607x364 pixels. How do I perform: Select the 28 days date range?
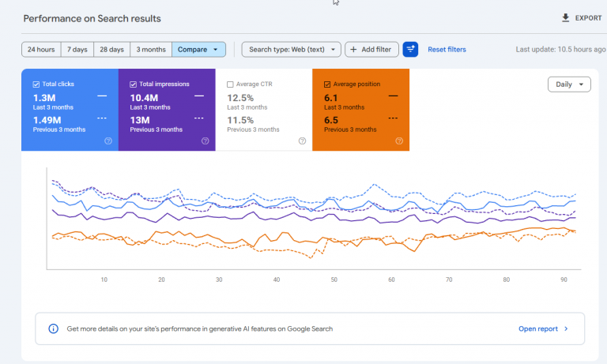112,50
